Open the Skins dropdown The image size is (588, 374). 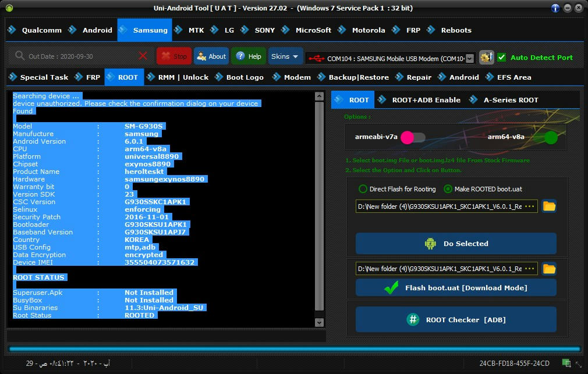click(x=285, y=56)
